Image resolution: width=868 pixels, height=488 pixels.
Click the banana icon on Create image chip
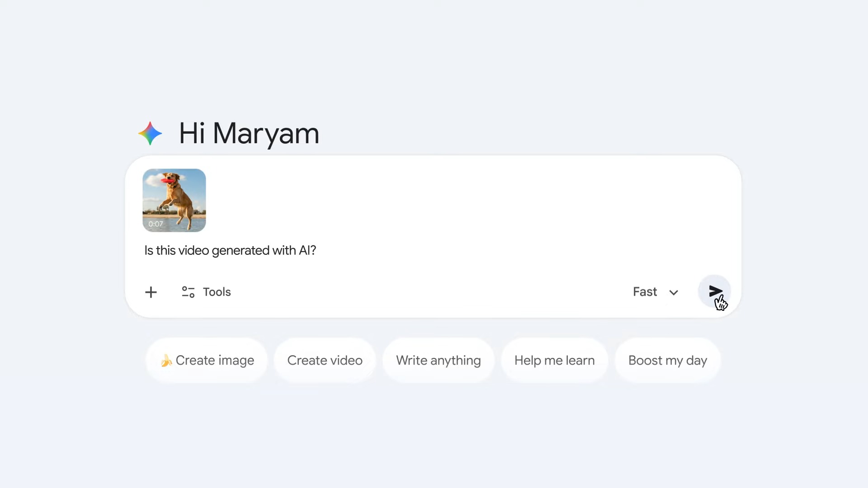[x=166, y=360]
